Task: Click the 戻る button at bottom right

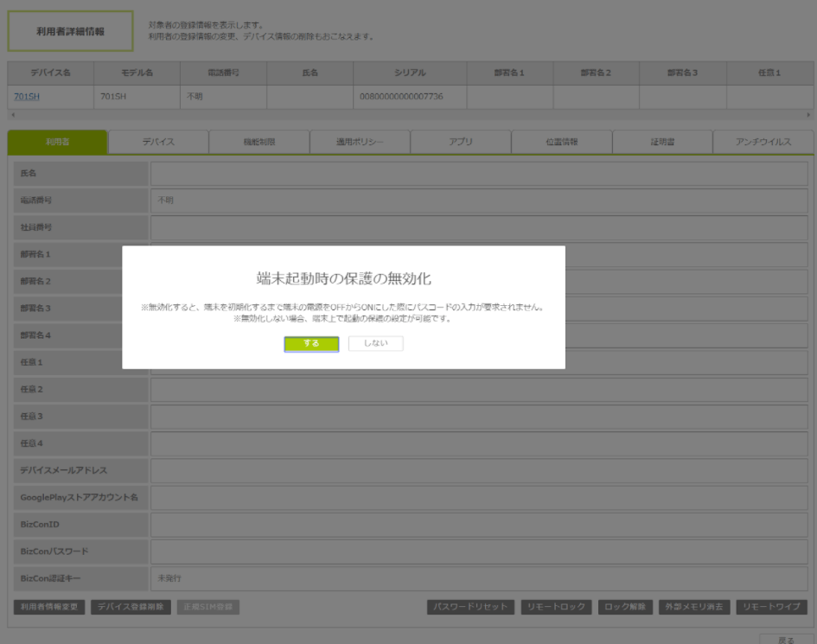Action: click(x=786, y=640)
